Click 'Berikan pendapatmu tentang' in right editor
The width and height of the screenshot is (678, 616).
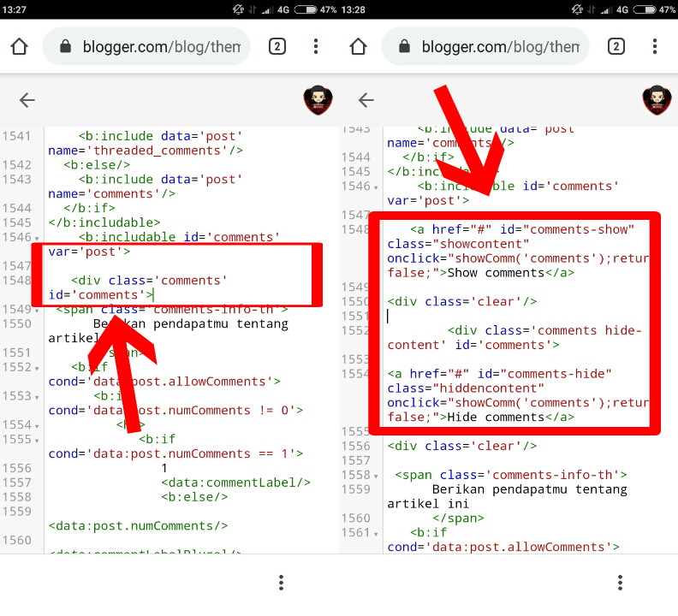click(x=529, y=489)
